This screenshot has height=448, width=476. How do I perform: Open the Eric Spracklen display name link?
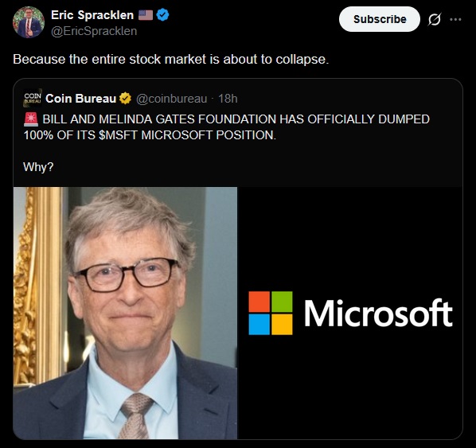(x=92, y=15)
